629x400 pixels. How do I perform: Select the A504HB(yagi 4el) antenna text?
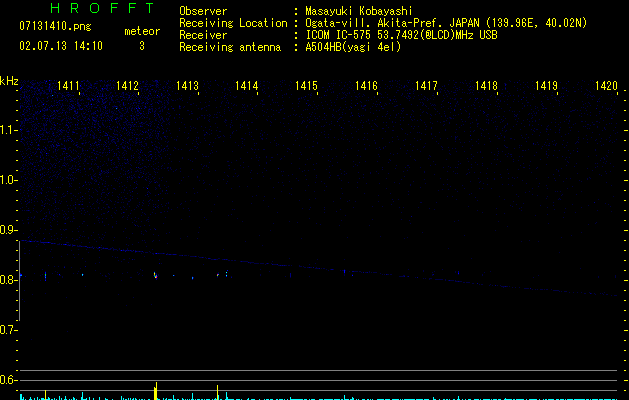tap(353, 47)
